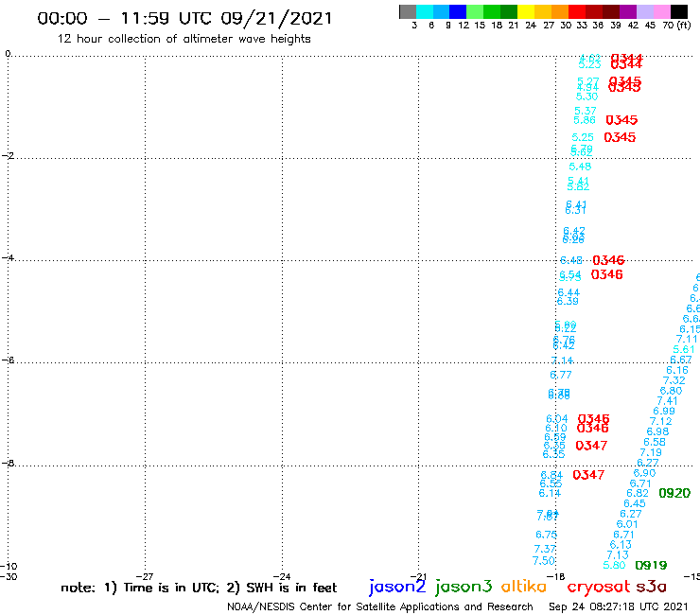The image size is (700, 615).
Task: Click the wave height value 5.61
Action: [x=684, y=350]
